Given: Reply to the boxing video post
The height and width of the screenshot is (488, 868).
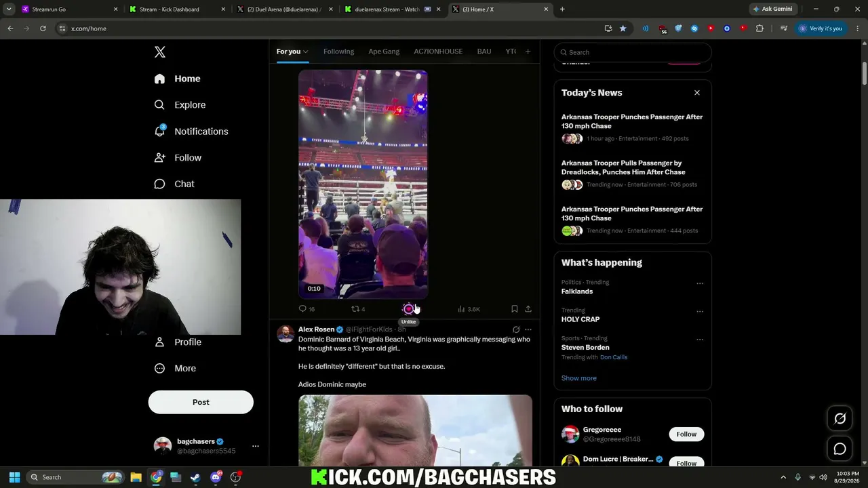Looking at the screenshot, I should tap(307, 309).
